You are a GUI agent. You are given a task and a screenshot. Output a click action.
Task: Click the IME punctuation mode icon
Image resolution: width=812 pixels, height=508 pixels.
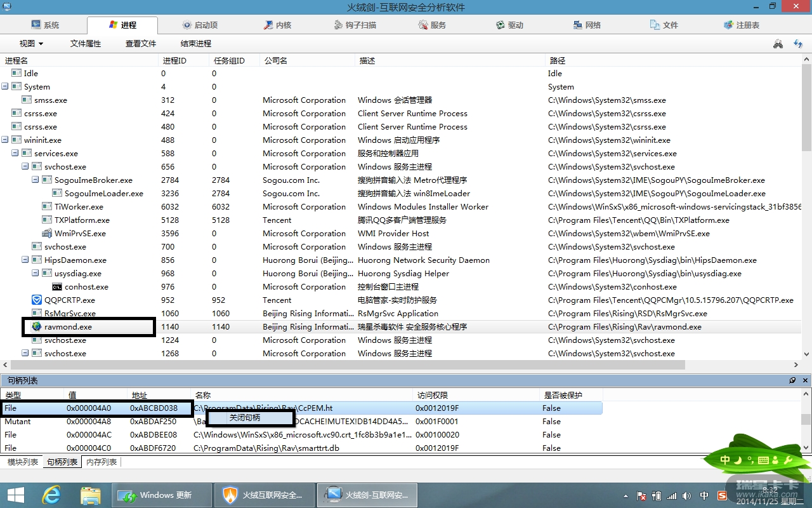coord(749,460)
